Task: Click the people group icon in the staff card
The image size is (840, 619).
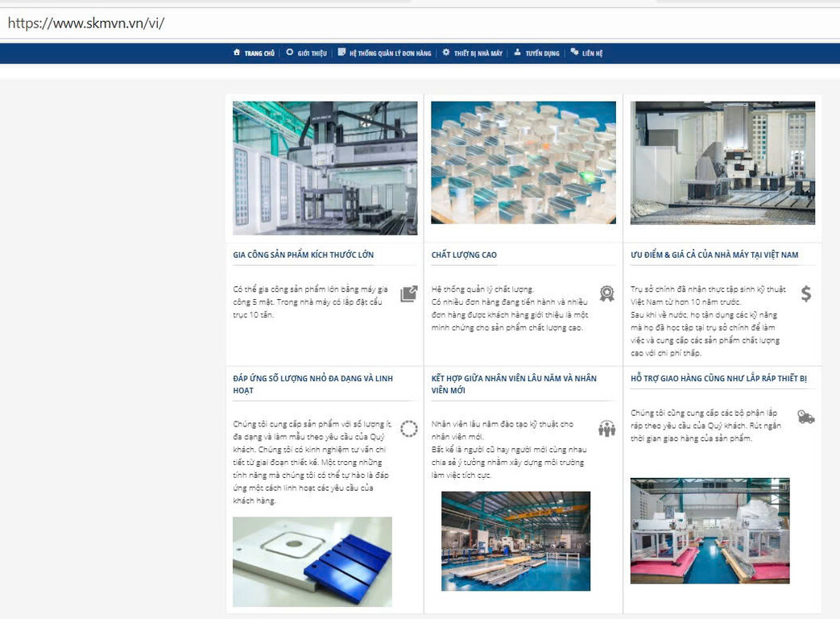Action: point(606,428)
